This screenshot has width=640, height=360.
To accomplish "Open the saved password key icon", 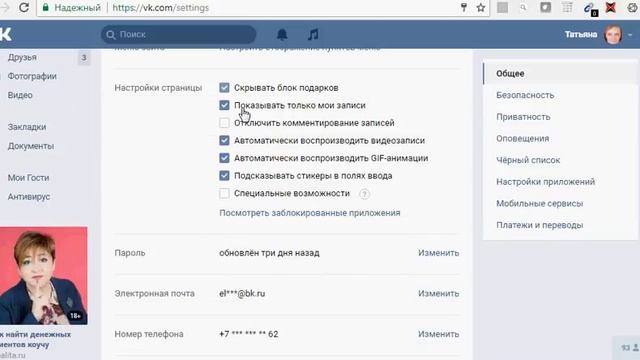I will coord(464,7).
